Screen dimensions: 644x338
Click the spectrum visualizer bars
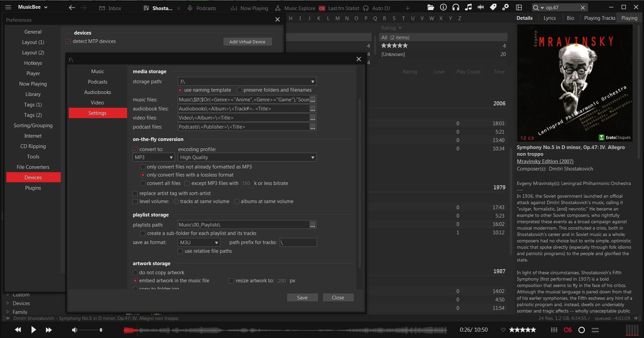click(632, 330)
